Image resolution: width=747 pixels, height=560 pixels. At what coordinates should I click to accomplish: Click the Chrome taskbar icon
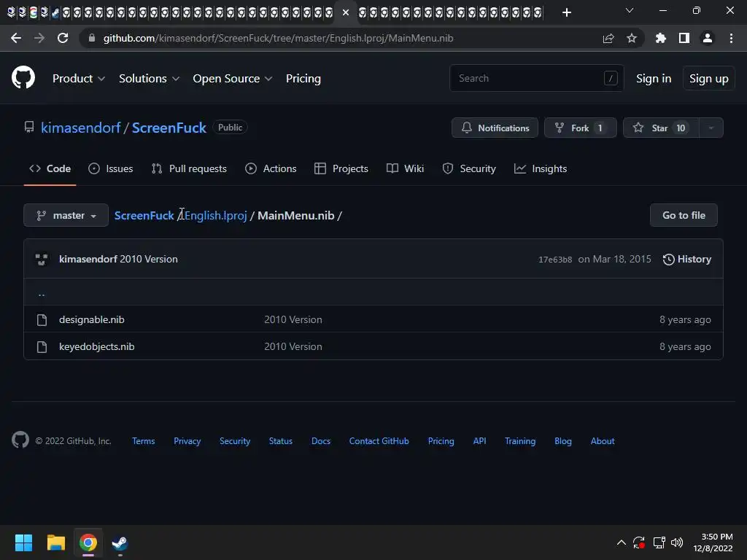88,542
